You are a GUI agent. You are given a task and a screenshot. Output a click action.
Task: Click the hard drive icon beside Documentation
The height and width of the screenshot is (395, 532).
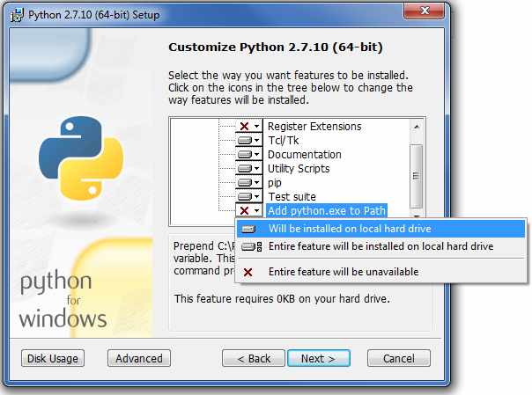(244, 155)
